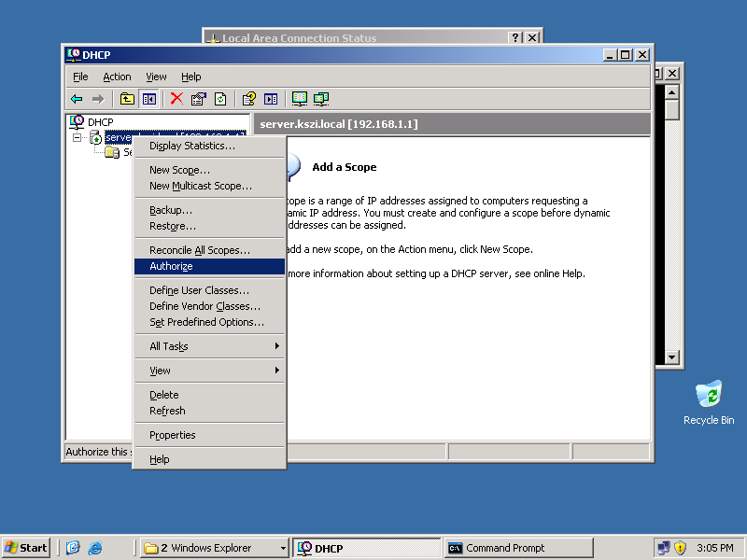Click the DHCP title bar clock icon
Image resolution: width=747 pixels, height=560 pixels.
coord(74,55)
